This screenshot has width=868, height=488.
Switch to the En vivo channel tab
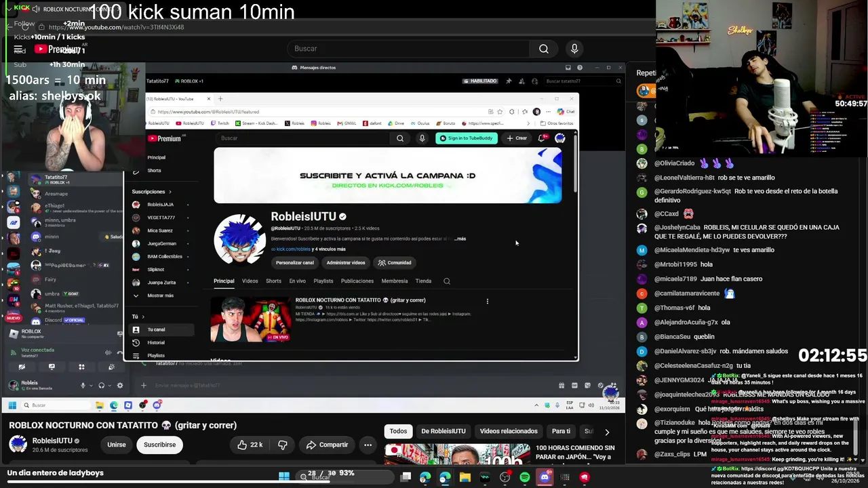pyautogui.click(x=298, y=281)
